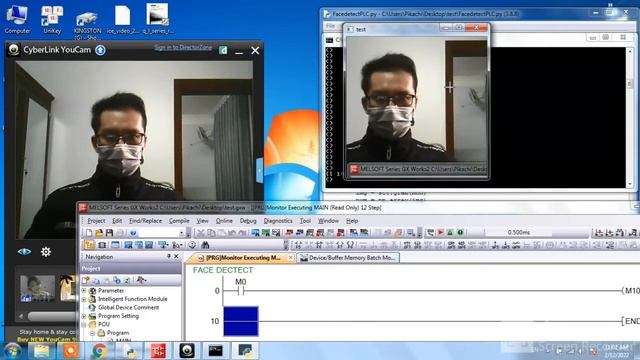Open the toolbar combo box dropdown arrow

point(182,233)
